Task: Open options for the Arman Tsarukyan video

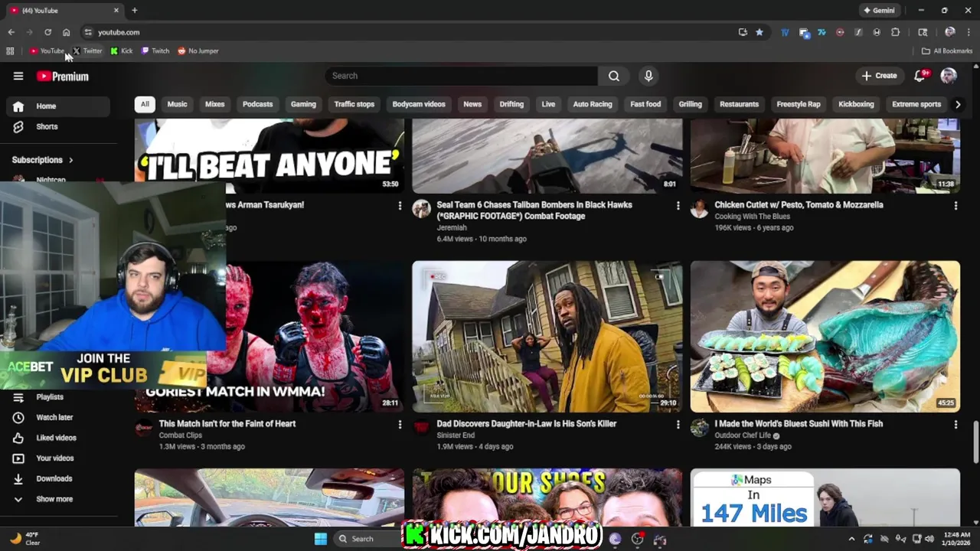Action: [x=400, y=205]
